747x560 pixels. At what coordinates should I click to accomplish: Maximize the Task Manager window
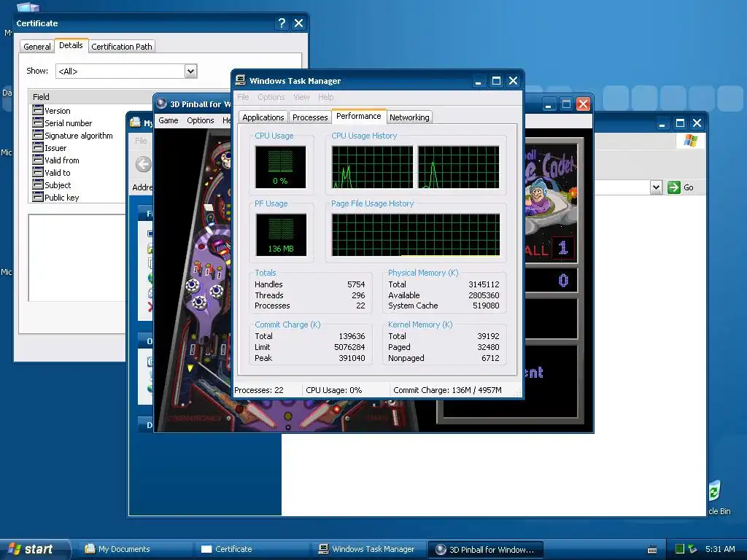[x=496, y=81]
